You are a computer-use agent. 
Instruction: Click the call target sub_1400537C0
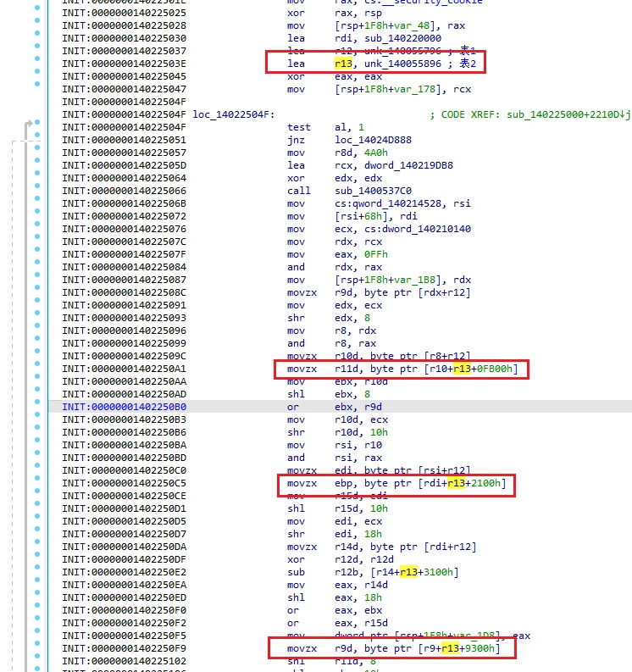374,191
